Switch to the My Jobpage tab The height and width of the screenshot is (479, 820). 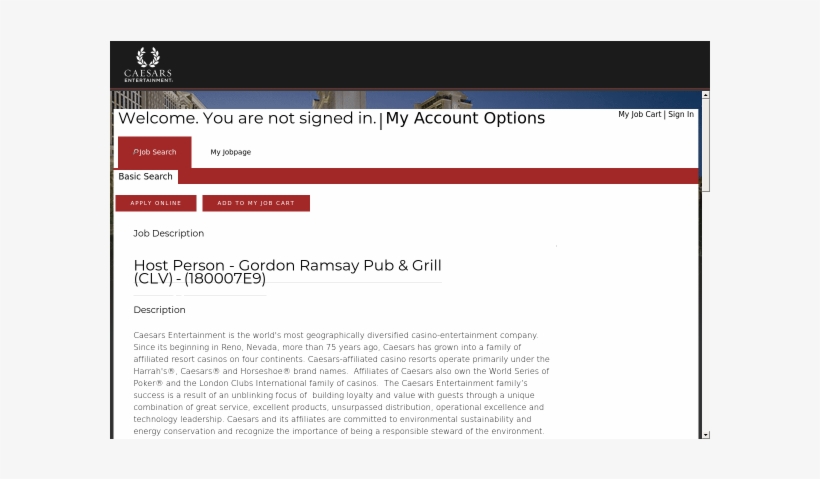click(231, 152)
